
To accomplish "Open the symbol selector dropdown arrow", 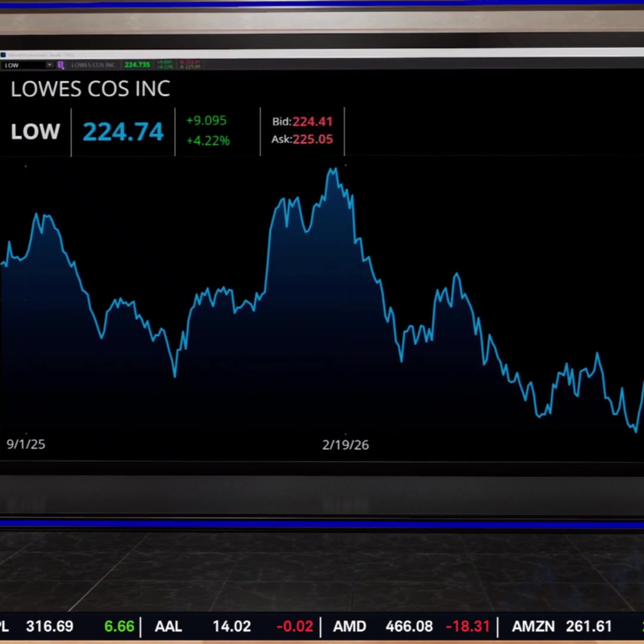I will [50, 65].
